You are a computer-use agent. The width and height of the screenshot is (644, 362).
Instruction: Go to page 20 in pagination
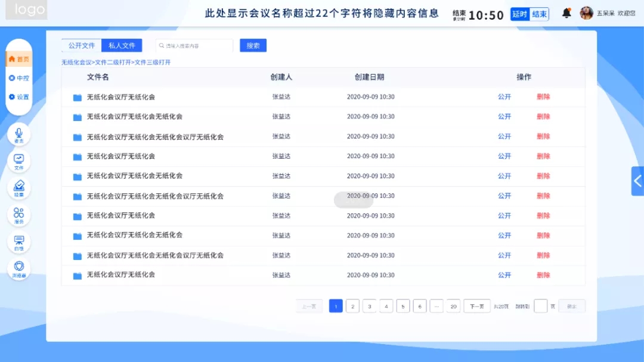coord(453,306)
